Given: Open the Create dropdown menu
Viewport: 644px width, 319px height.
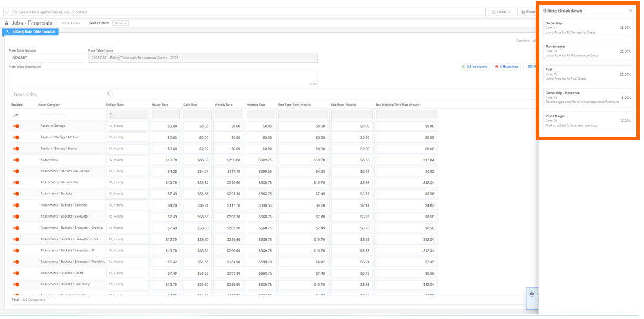Looking at the screenshot, I should point(501,12).
